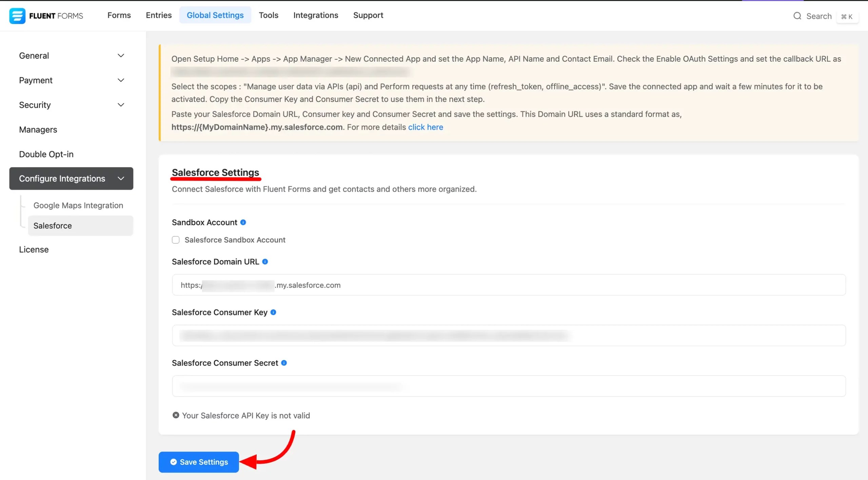868x480 pixels.
Task: Open the Double Opt-in settings
Action: 46,154
